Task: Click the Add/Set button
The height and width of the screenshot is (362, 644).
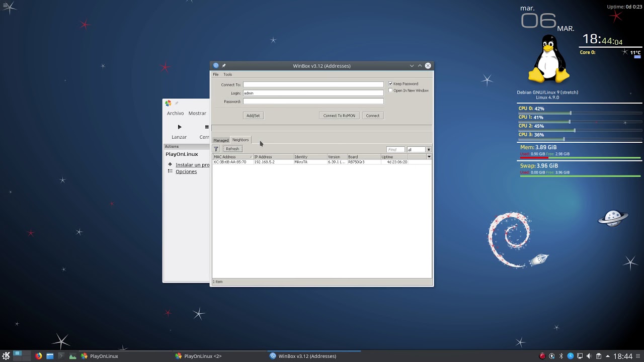Action: (253, 116)
